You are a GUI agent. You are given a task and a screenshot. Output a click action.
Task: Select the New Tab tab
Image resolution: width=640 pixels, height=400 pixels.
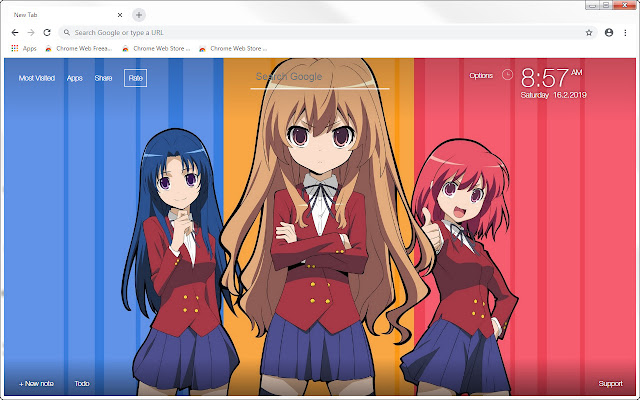click(65, 15)
